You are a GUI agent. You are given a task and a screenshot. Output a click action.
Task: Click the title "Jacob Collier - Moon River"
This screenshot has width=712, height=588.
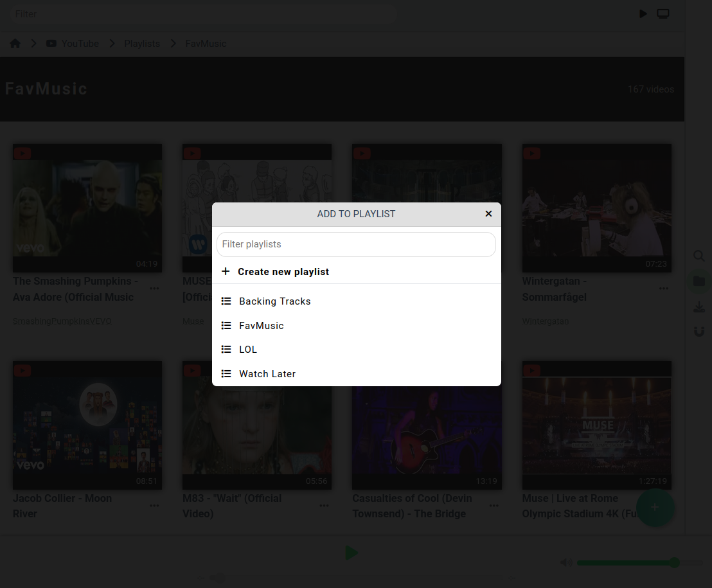click(x=62, y=506)
